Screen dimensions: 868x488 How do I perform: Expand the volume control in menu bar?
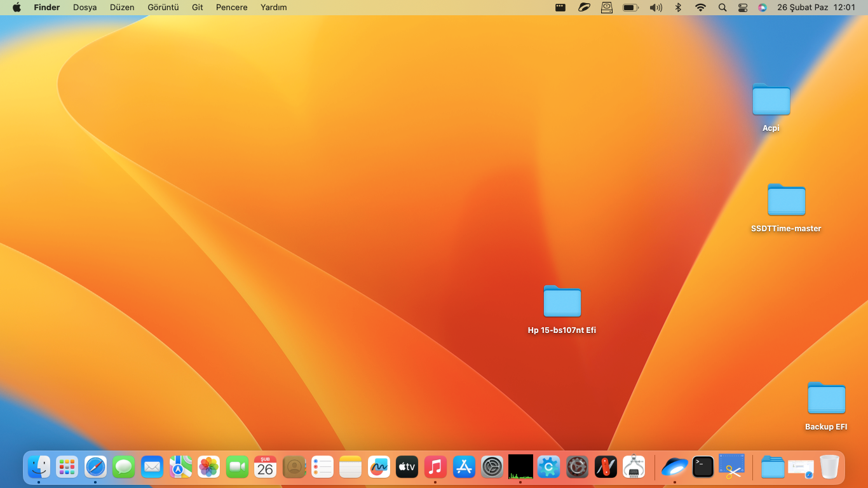656,8
